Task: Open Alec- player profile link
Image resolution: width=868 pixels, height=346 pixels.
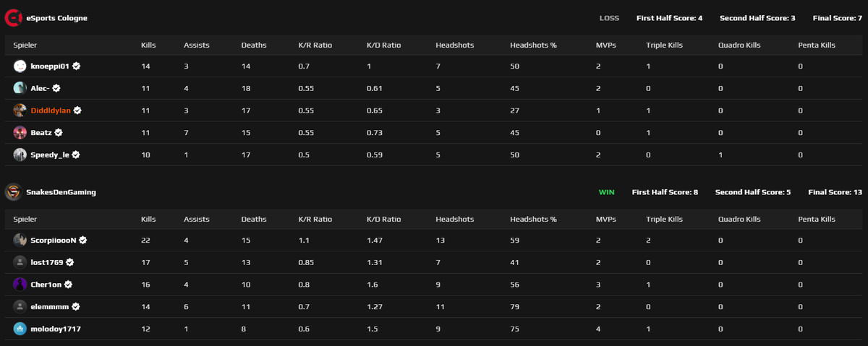Action: click(40, 88)
